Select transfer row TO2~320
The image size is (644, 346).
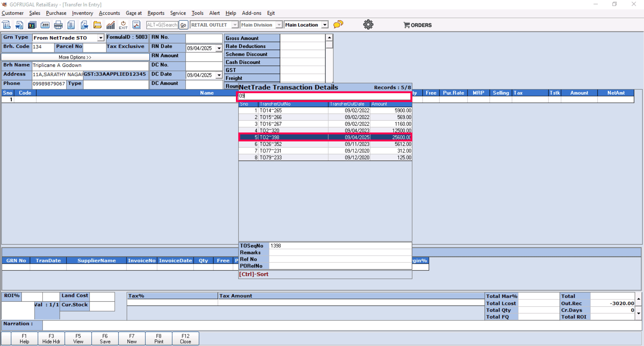tap(325, 130)
